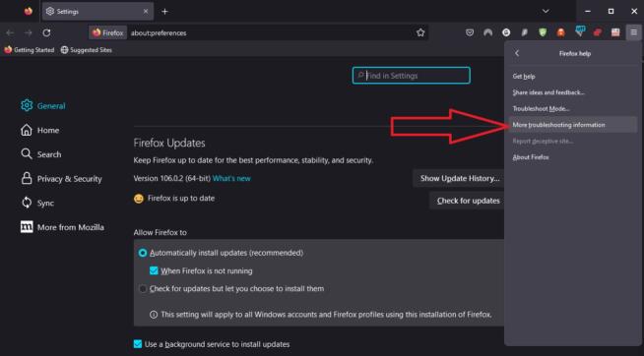Click the Save to Pocket icon
This screenshot has height=356, width=644.
(470, 32)
